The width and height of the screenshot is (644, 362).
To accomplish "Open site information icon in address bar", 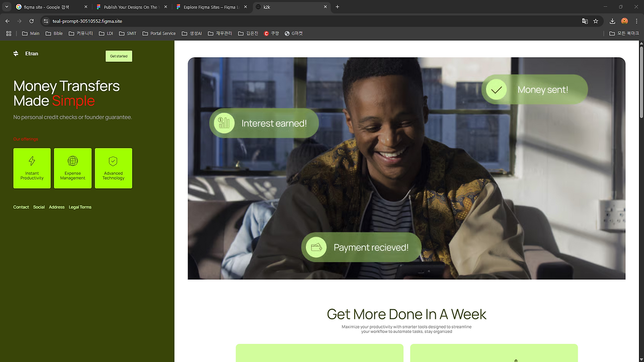I will point(46,21).
